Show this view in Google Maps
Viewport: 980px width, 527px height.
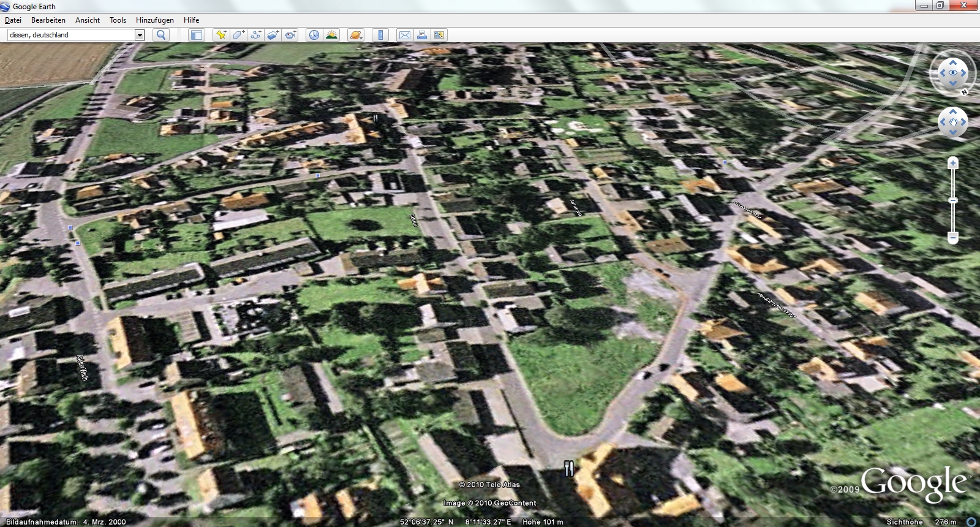click(439, 35)
